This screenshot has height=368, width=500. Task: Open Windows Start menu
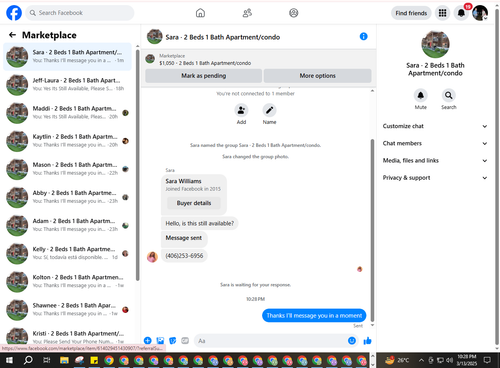(x=9, y=360)
